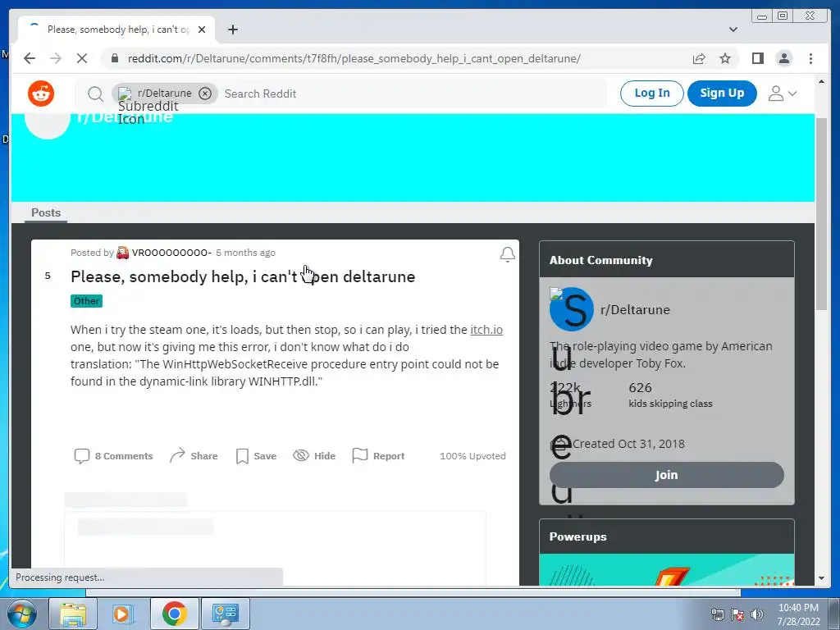Open the media player taskbar icon
This screenshot has height=630, width=840.
point(123,614)
